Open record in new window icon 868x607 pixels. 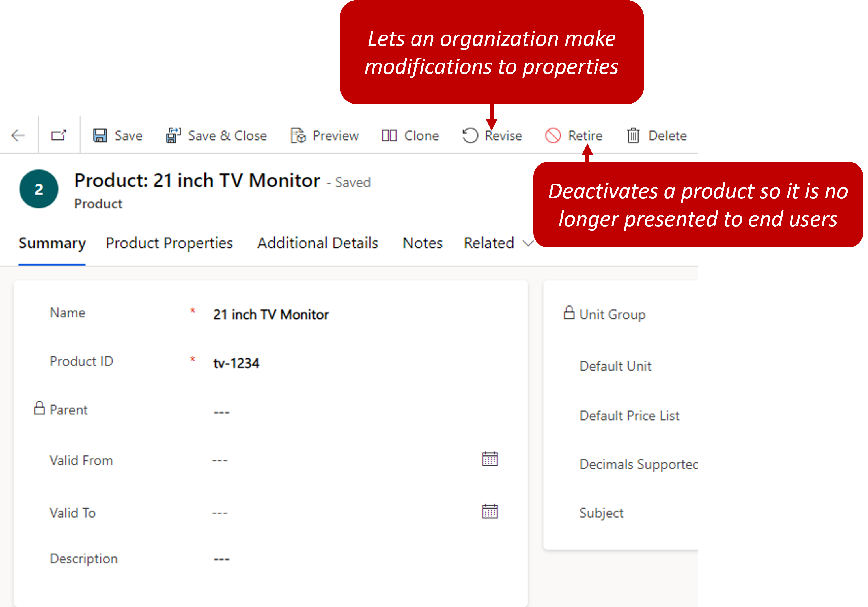point(59,135)
